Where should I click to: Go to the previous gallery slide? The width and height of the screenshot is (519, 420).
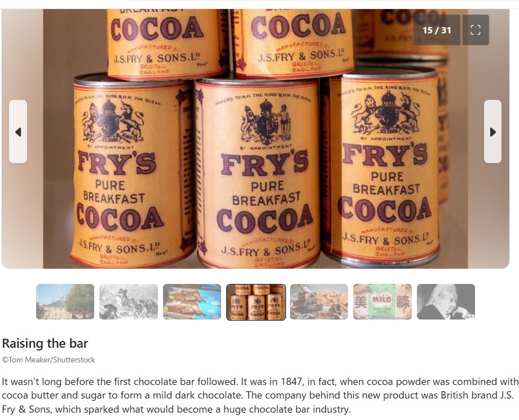pos(18,132)
